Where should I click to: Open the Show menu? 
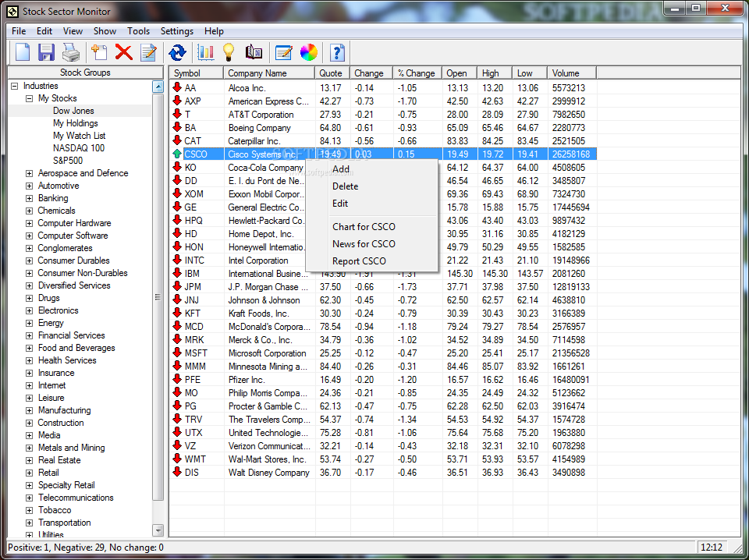coord(105,31)
